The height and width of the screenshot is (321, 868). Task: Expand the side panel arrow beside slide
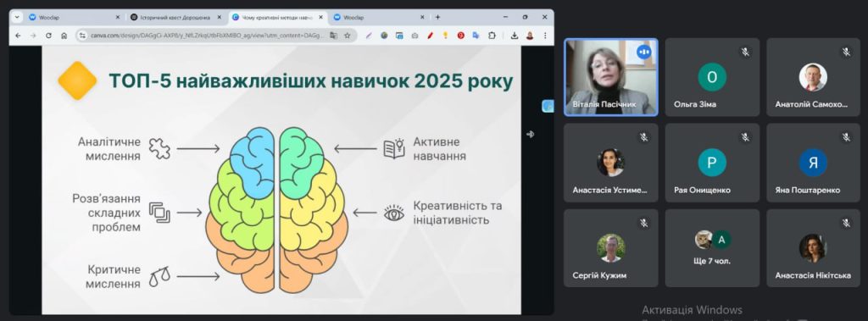531,134
